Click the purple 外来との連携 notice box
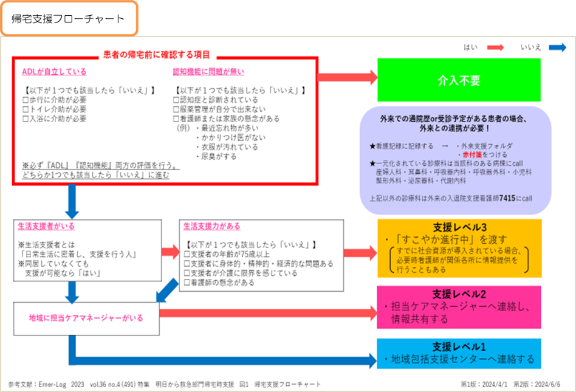576x392 pixels. pos(455,160)
